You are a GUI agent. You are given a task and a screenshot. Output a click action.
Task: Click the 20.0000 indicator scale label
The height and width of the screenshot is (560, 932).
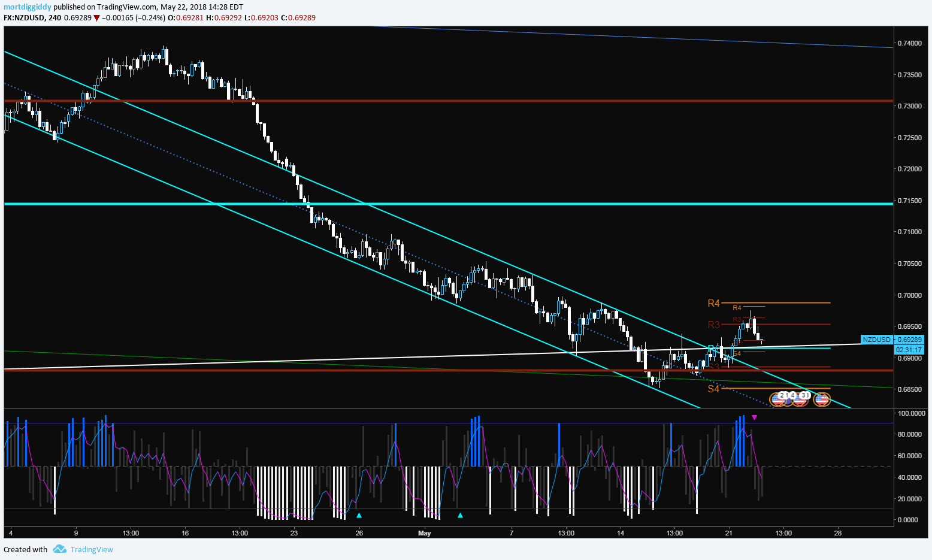click(x=911, y=499)
